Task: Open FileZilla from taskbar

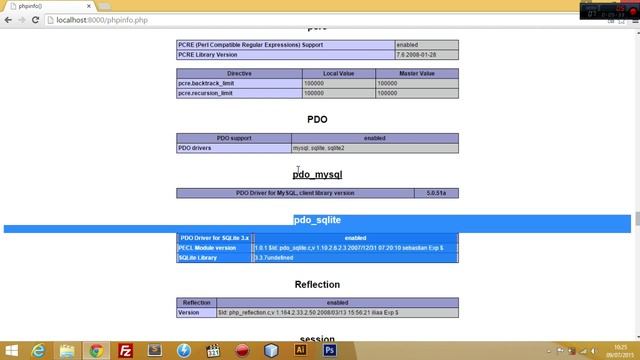Action: (x=126, y=351)
